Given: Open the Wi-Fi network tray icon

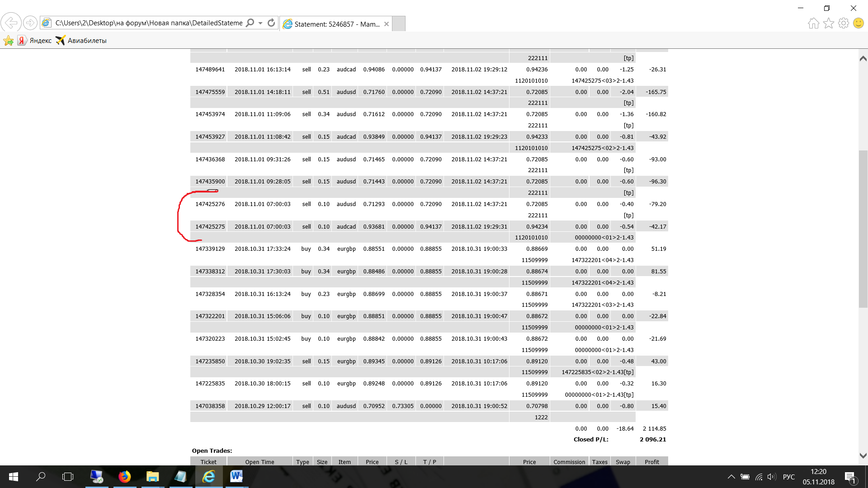Looking at the screenshot, I should pos(759,477).
